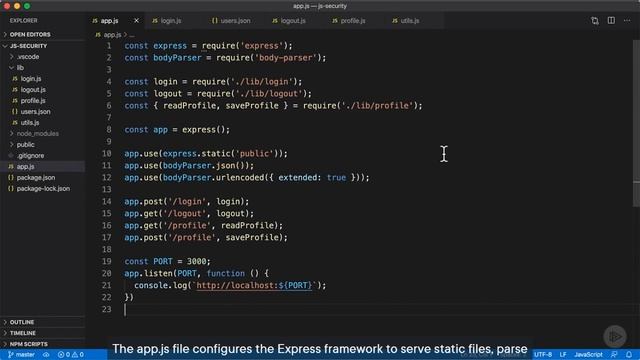
Task: Change the UTF-8 file encoding
Action: 543,355
